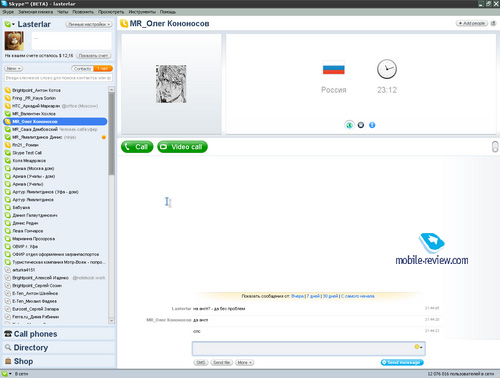Click the status icon of Fring_PR_Kaya Sorkin
Viewport: 500px width, 378px height.
8,98
